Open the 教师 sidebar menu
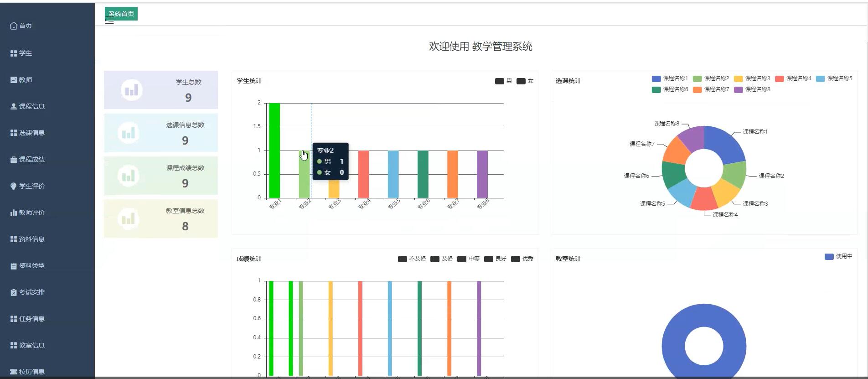This screenshot has width=868, height=379. tap(47, 80)
